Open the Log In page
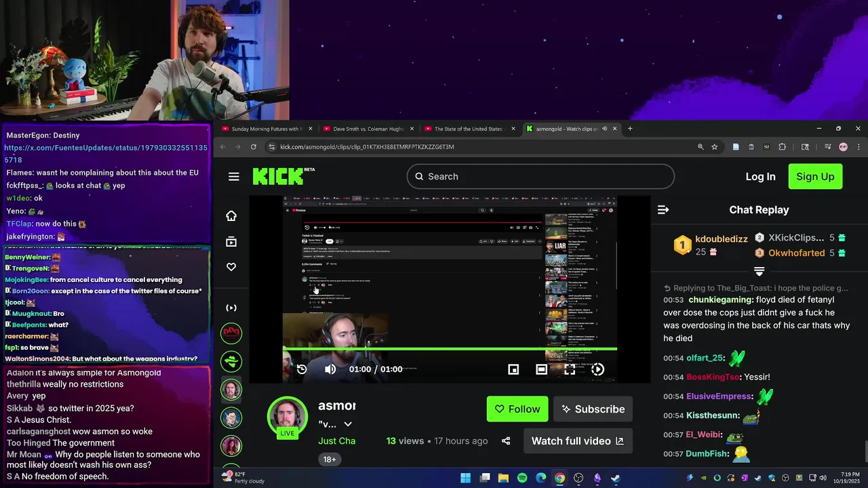 coord(760,176)
